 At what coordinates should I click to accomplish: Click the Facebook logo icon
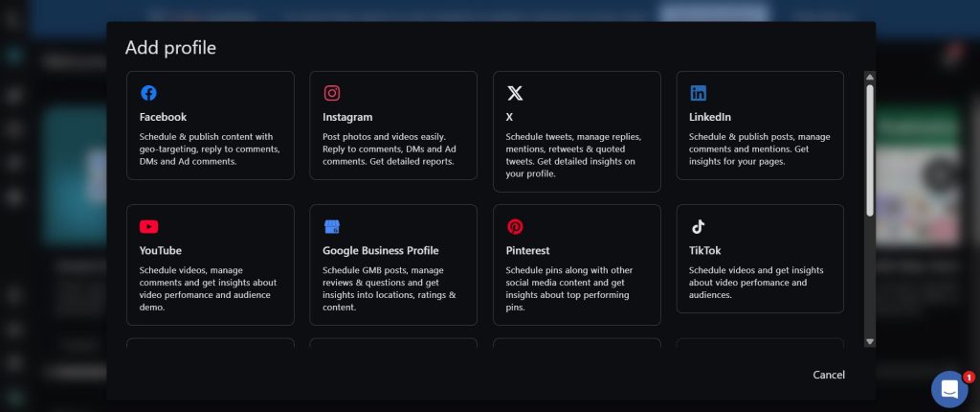[148, 93]
